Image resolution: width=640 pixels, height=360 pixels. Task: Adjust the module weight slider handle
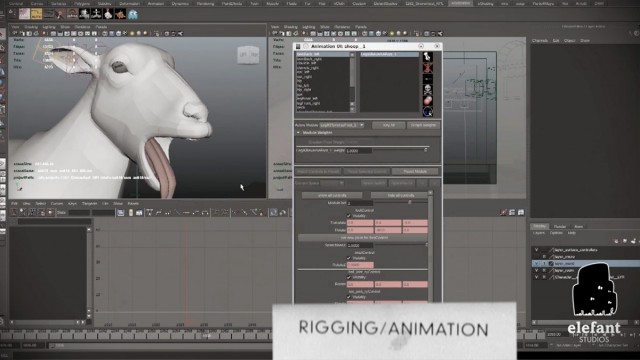(x=426, y=150)
